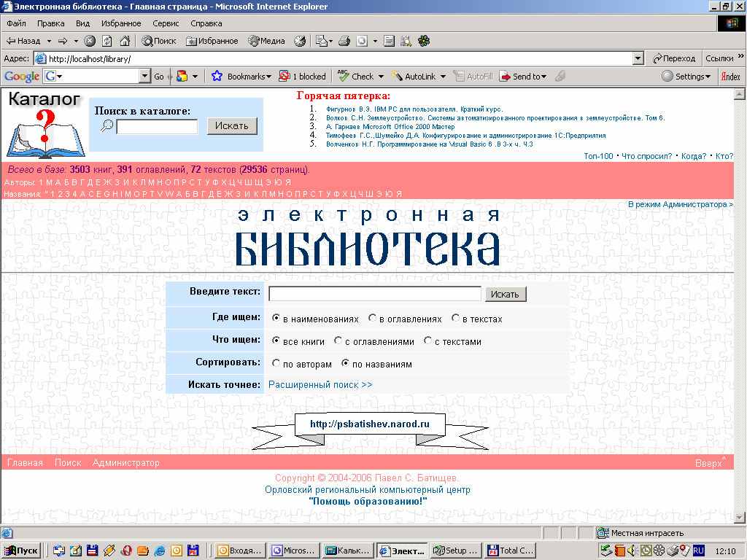
Task: Open browsing History clock icon
Action: pyautogui.click(x=300, y=41)
